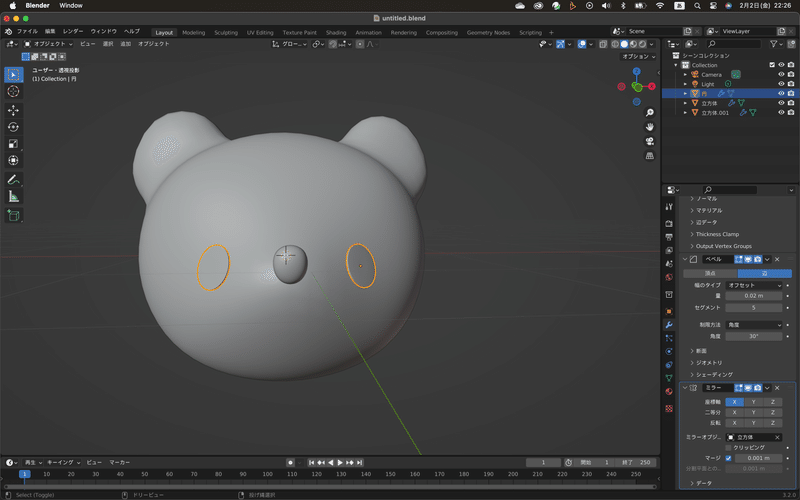Jump to timeline end frame button
The width and height of the screenshot is (800, 500).
click(x=359, y=462)
